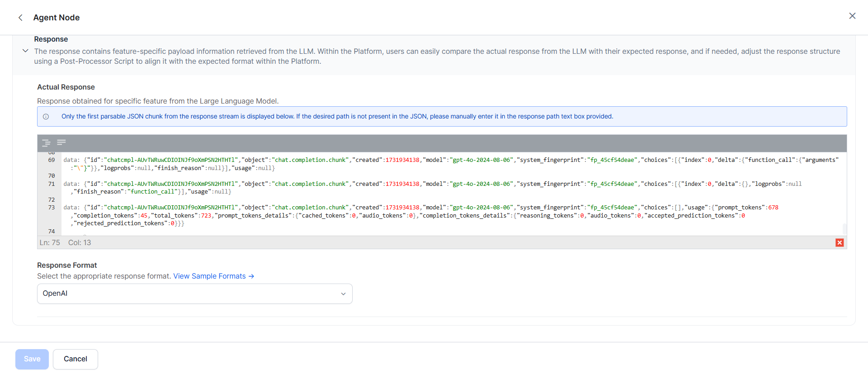
Task: Click the format JSON icon in the editor toolbar
Action: tap(46, 143)
